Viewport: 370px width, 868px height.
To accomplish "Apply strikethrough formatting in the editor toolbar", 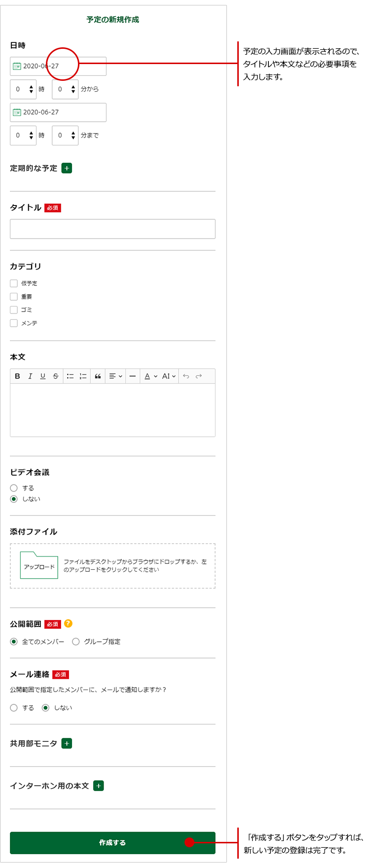I will (x=56, y=376).
